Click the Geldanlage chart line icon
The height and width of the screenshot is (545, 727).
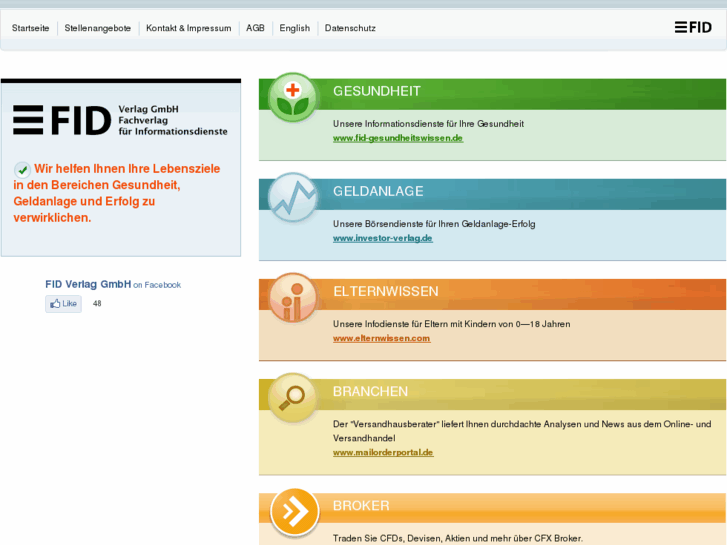pyautogui.click(x=293, y=198)
